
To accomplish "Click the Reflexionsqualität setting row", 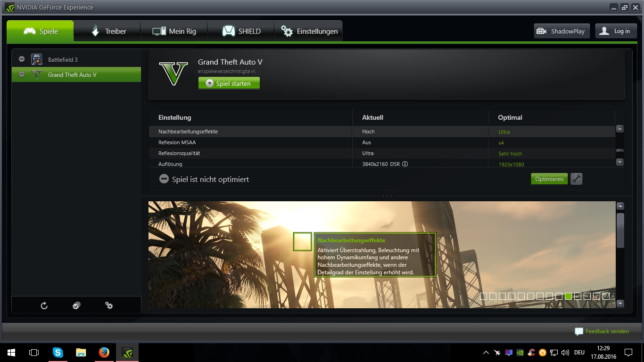I will coord(382,153).
